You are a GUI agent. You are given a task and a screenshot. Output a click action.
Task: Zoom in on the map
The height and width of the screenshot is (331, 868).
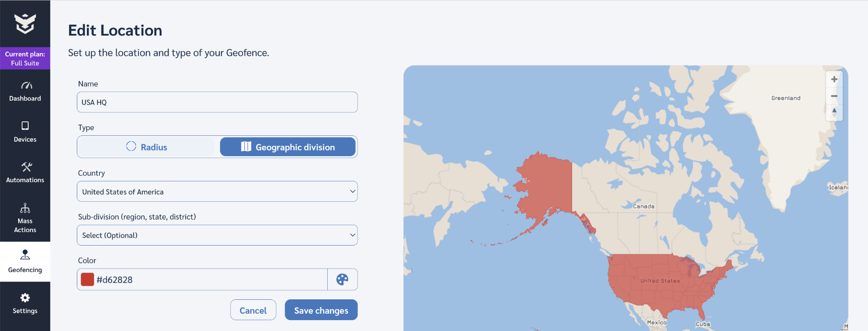[834, 79]
